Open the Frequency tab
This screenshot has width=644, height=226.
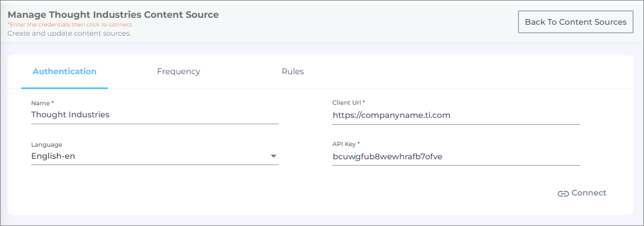(178, 71)
